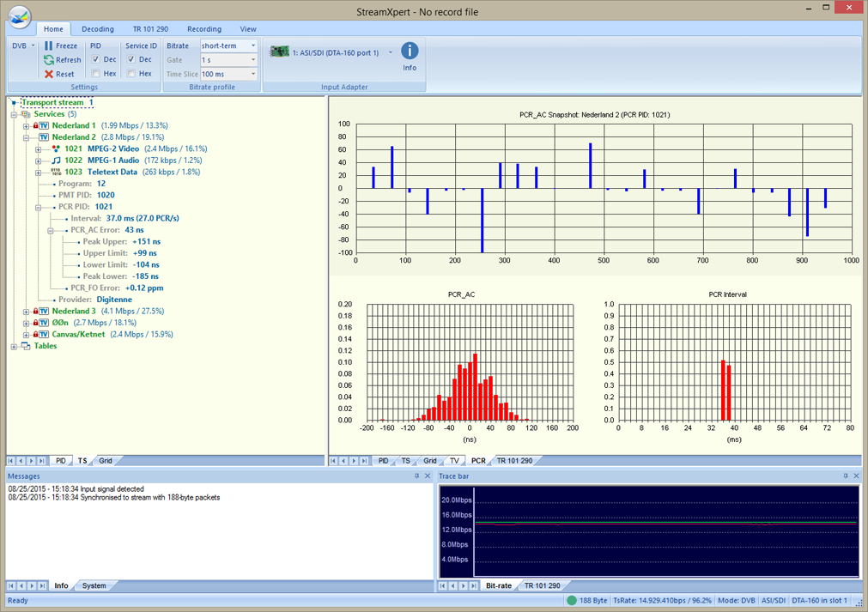Screen dimensions: 868x612
Task: Select the MPEG-1 Audio note icon
Action: coord(56,161)
